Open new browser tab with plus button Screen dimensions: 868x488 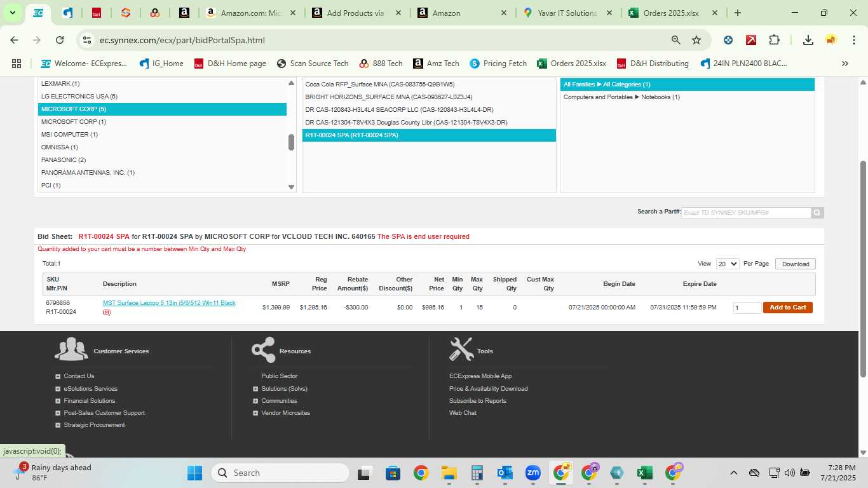coord(737,13)
